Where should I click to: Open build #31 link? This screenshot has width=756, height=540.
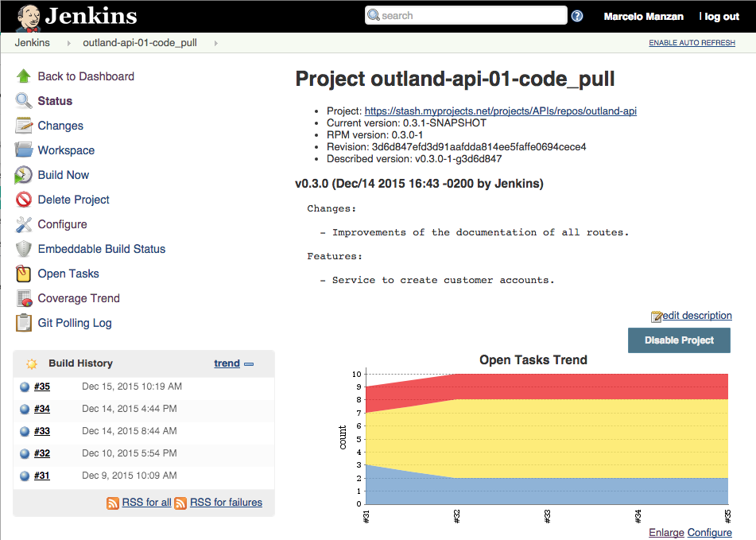pyautogui.click(x=42, y=476)
